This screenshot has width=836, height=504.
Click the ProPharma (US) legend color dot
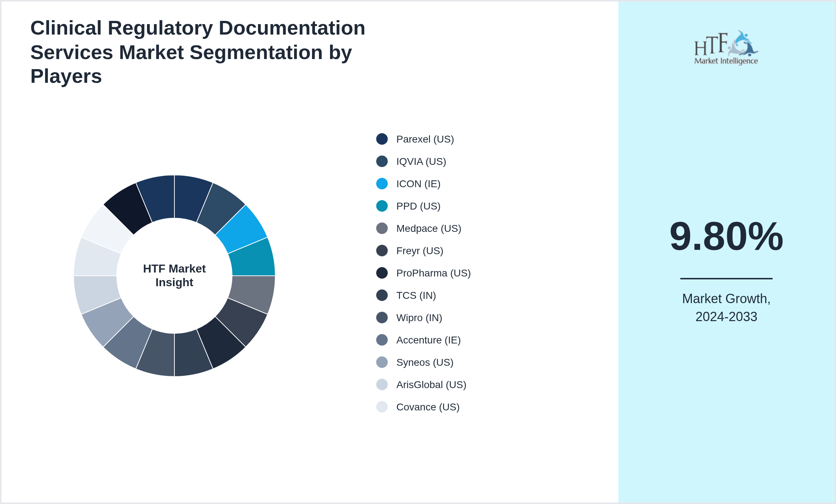[382, 273]
